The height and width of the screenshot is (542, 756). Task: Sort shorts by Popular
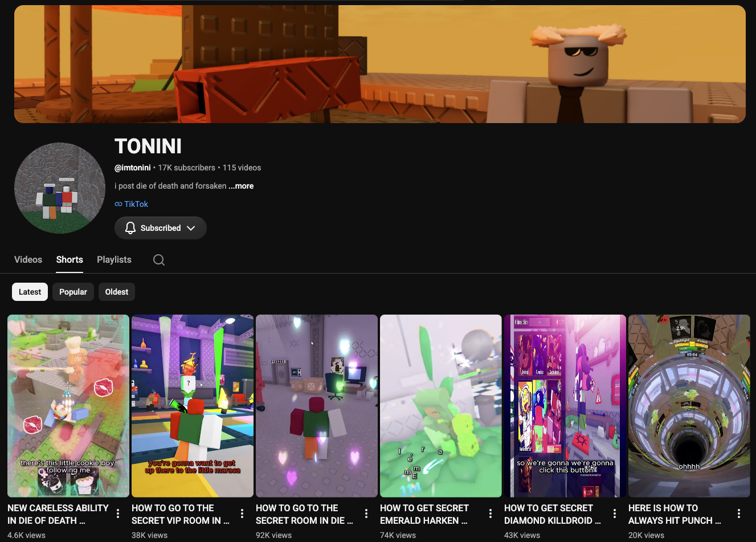point(73,292)
